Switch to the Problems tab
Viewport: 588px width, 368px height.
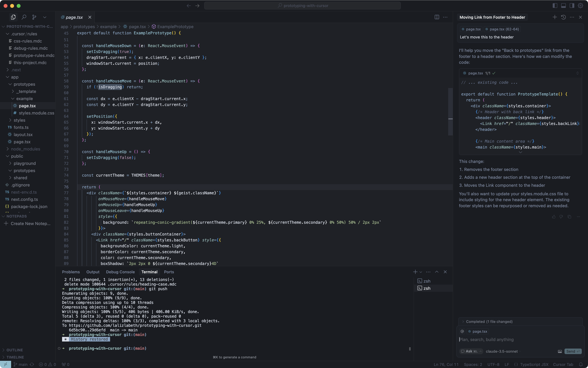[x=71, y=272]
